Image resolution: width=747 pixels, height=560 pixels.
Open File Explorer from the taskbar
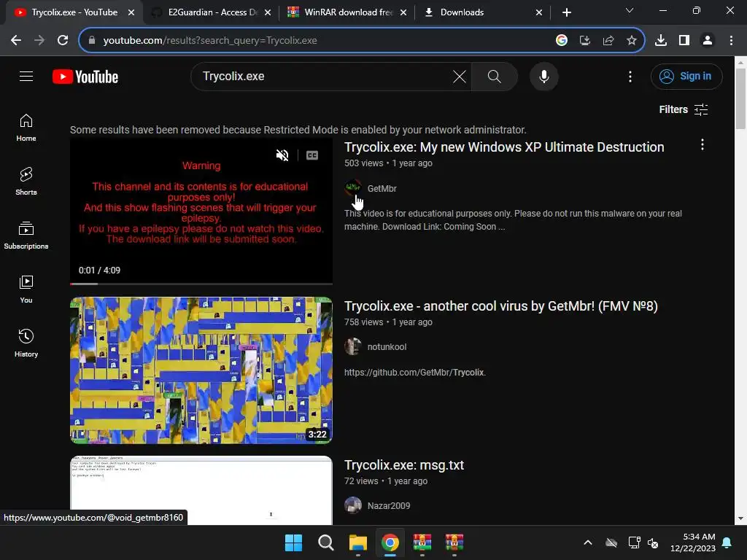(x=357, y=542)
